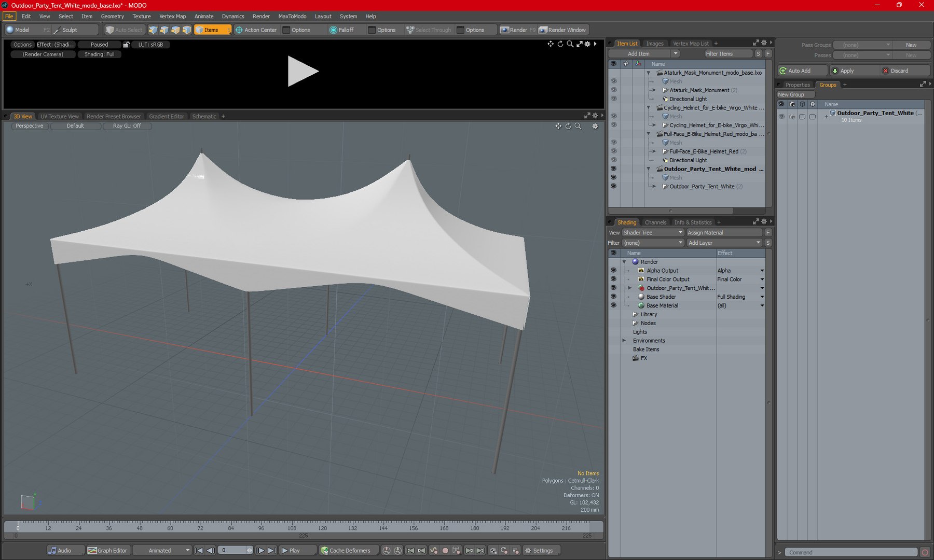Toggle Falloff Options checkbox
934x560 pixels.
pyautogui.click(x=372, y=30)
